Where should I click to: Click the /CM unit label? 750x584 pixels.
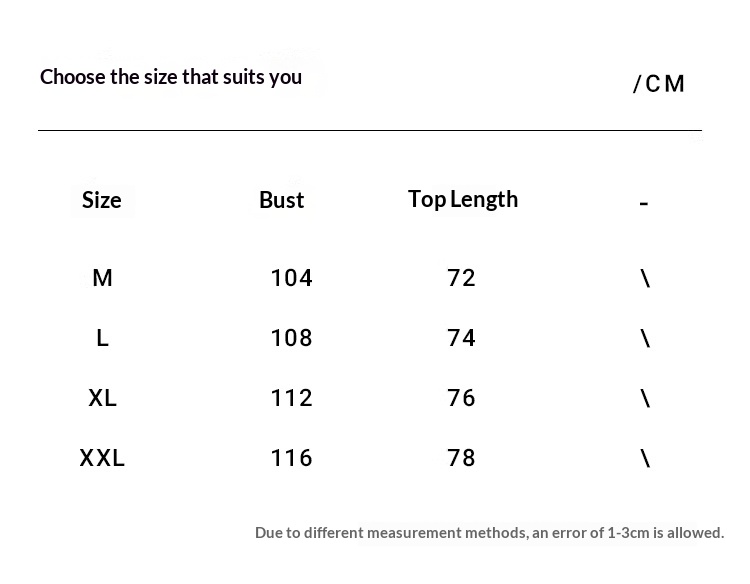[x=659, y=84]
